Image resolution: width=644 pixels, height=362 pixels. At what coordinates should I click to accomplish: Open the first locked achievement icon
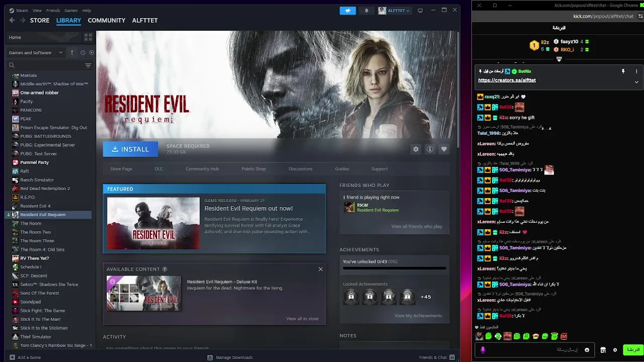click(x=351, y=297)
